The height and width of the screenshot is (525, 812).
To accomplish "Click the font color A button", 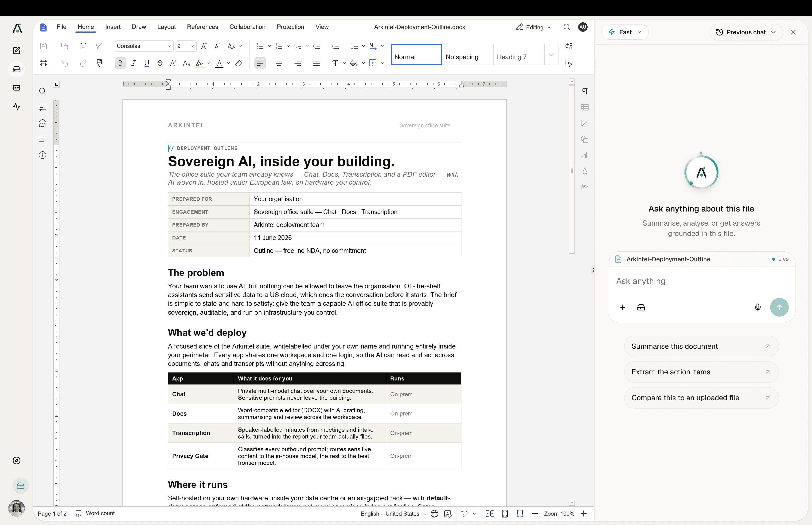I will tap(219, 63).
